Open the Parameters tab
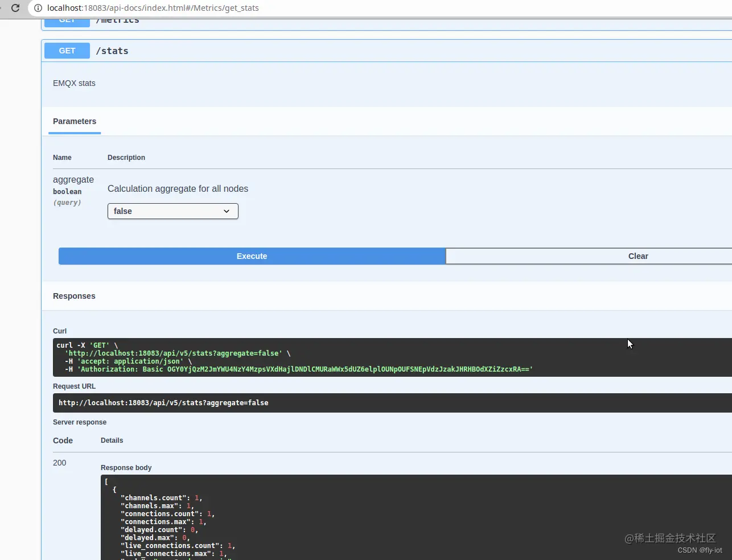This screenshot has height=560, width=732. click(75, 121)
